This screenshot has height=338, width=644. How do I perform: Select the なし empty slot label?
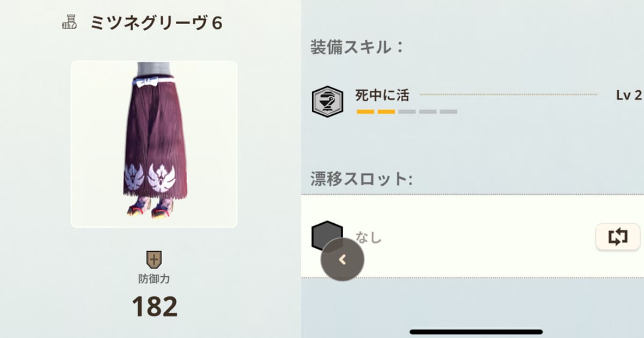pyautogui.click(x=368, y=237)
